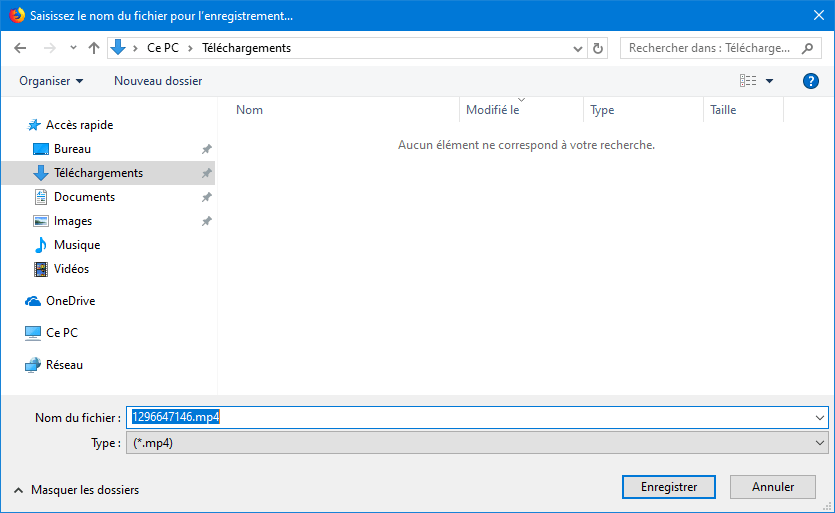Select Ce PC in the navigation pane
Image resolution: width=835 pixels, height=513 pixels.
click(62, 332)
